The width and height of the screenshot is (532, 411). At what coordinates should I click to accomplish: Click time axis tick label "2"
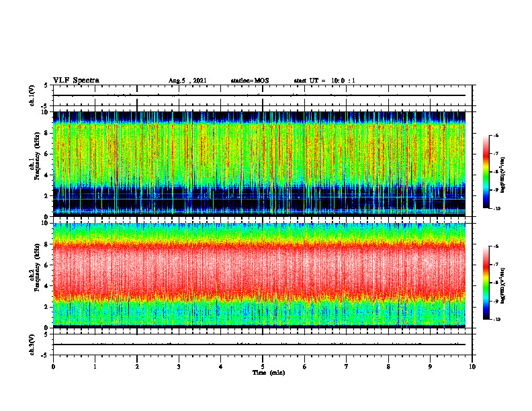pyautogui.click(x=137, y=367)
